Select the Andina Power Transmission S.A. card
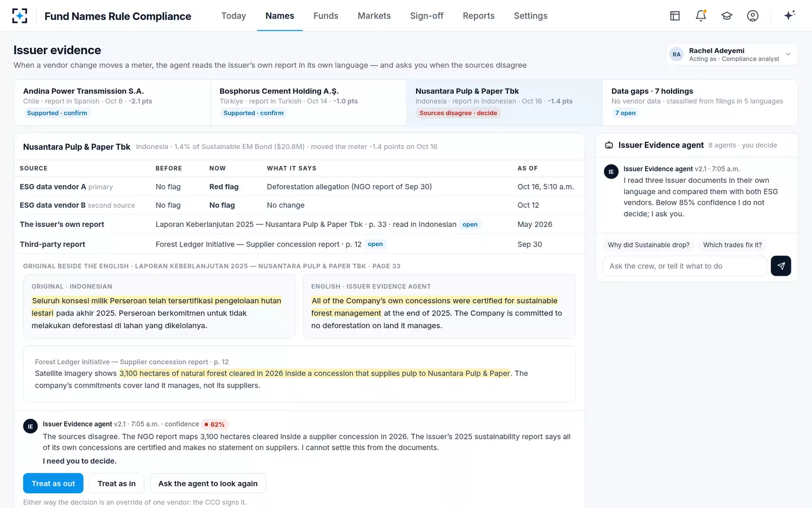Screen dimensions: 812x508 [x=112, y=102]
